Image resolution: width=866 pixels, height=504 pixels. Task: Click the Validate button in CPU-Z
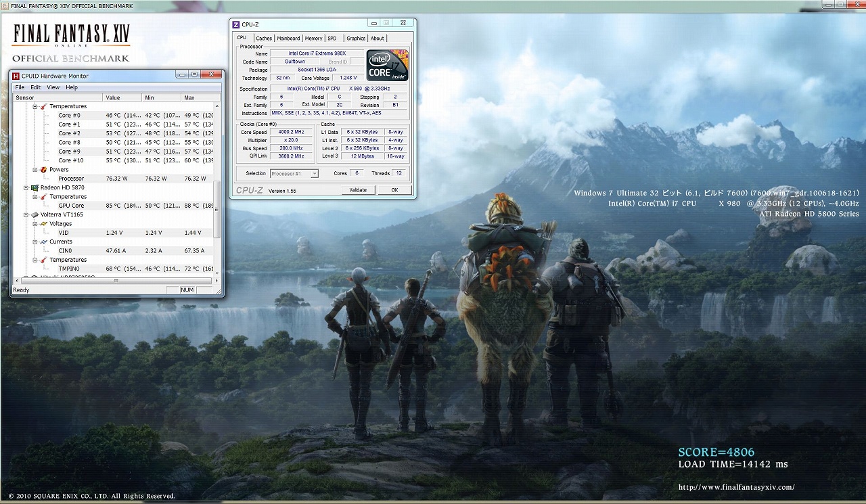point(358,190)
